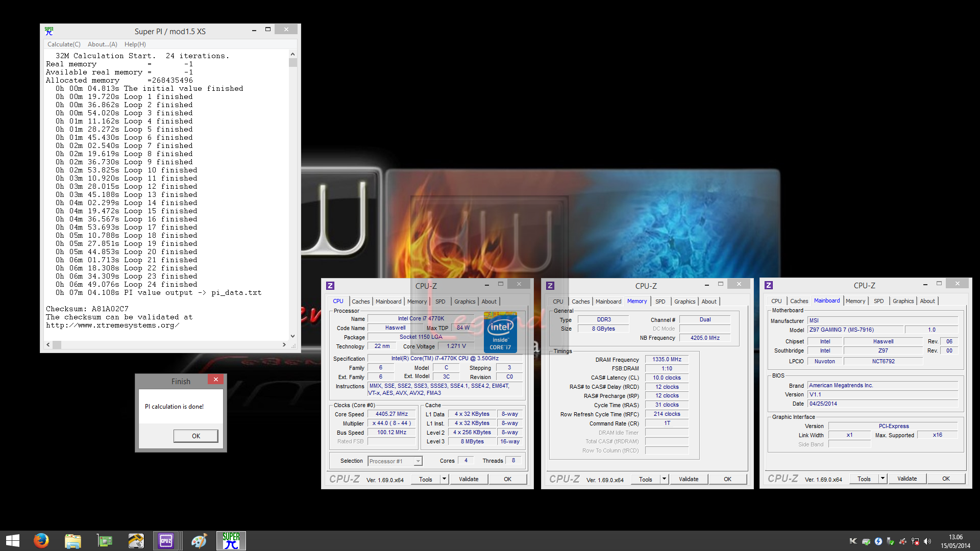Click the Checksum: A81A02C7 line
980x551 pixels.
pos(87,309)
